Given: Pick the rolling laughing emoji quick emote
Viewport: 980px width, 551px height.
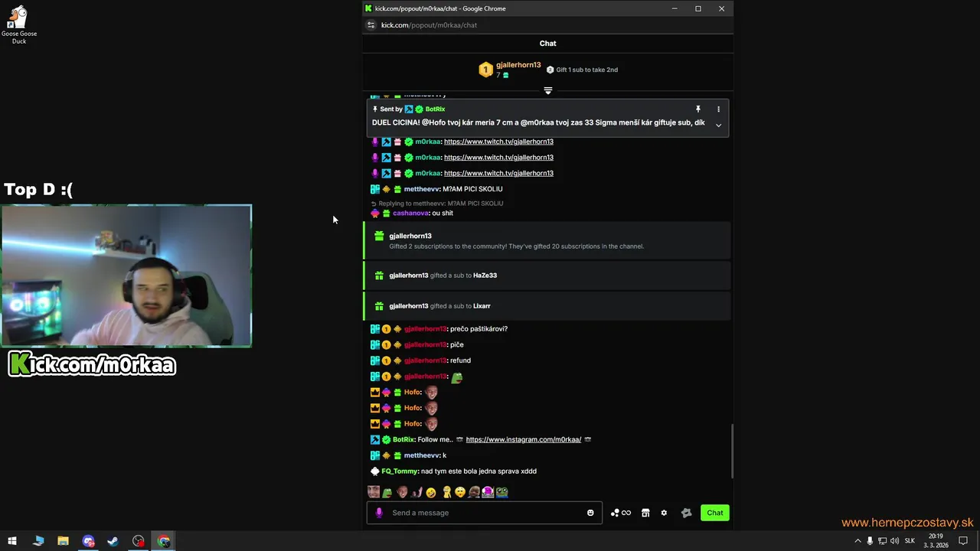Looking at the screenshot, I should (x=431, y=492).
